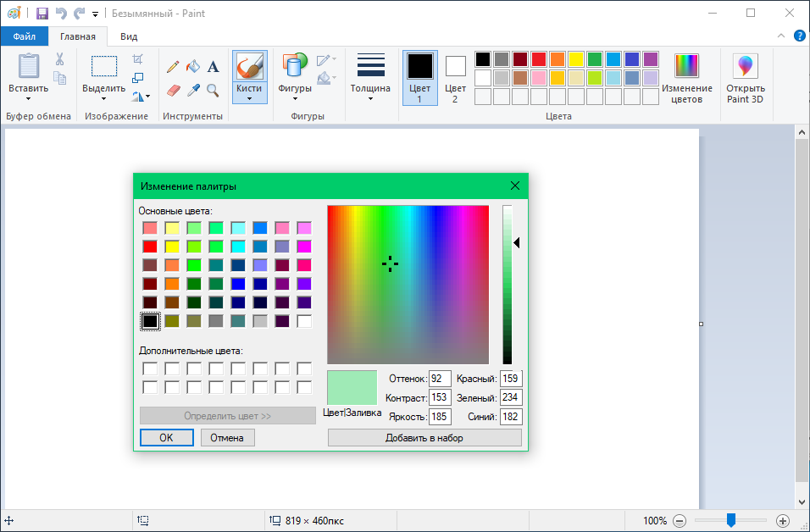Viewport: 810px width, 532px height.
Task: Click the Paint app icon in title bar
Action: pos(14,14)
